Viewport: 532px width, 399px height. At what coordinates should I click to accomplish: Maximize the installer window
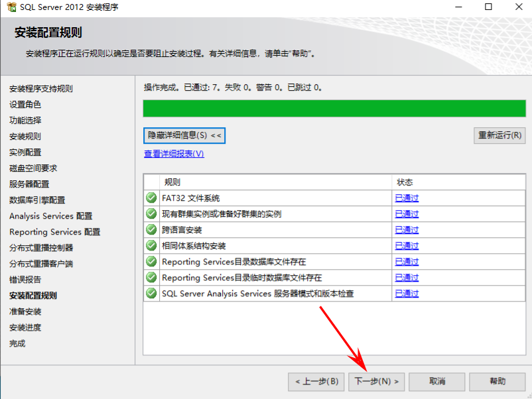(488, 7)
